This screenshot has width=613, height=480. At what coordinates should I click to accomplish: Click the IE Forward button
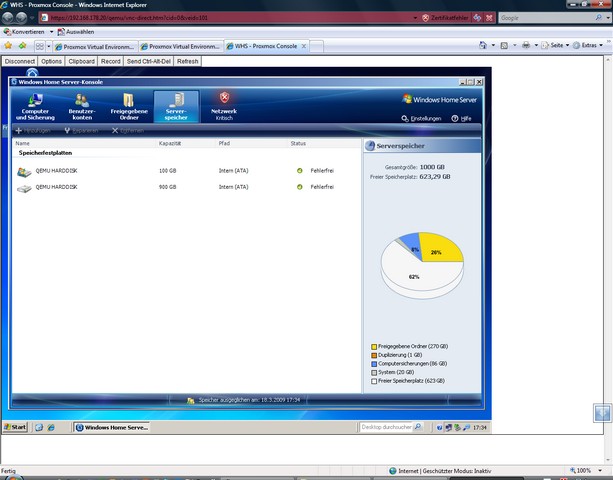(x=21, y=18)
